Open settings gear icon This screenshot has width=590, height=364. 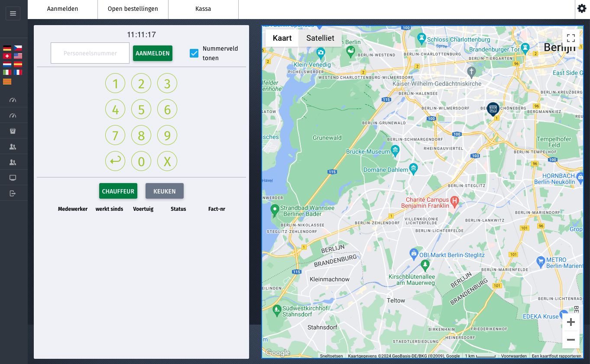[582, 9]
